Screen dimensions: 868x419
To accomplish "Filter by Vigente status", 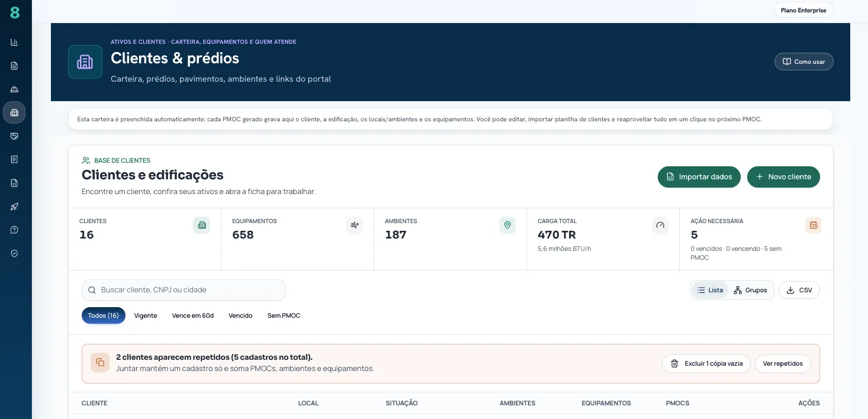I will coord(146,315).
